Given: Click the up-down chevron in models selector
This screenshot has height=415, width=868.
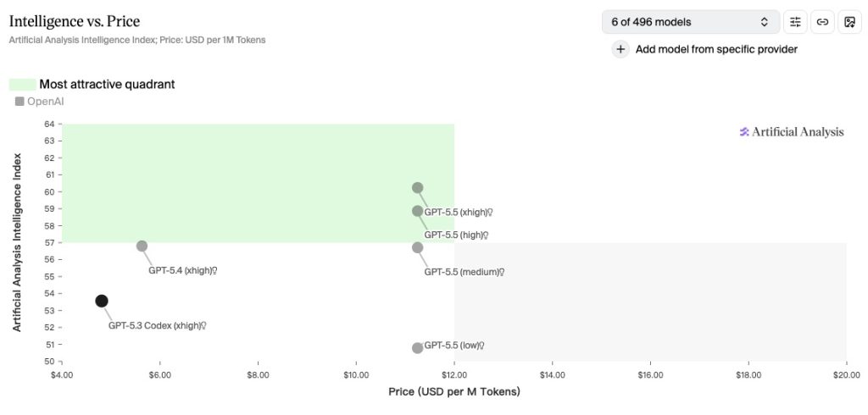Looking at the screenshot, I should 764,22.
